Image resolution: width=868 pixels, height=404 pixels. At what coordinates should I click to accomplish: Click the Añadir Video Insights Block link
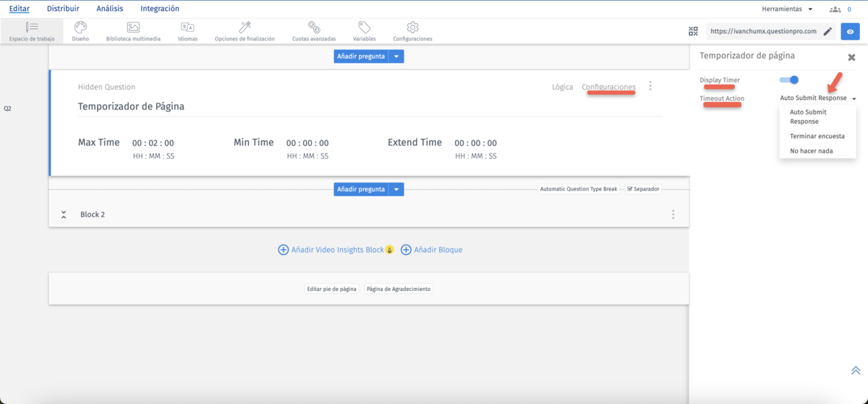pyautogui.click(x=338, y=250)
